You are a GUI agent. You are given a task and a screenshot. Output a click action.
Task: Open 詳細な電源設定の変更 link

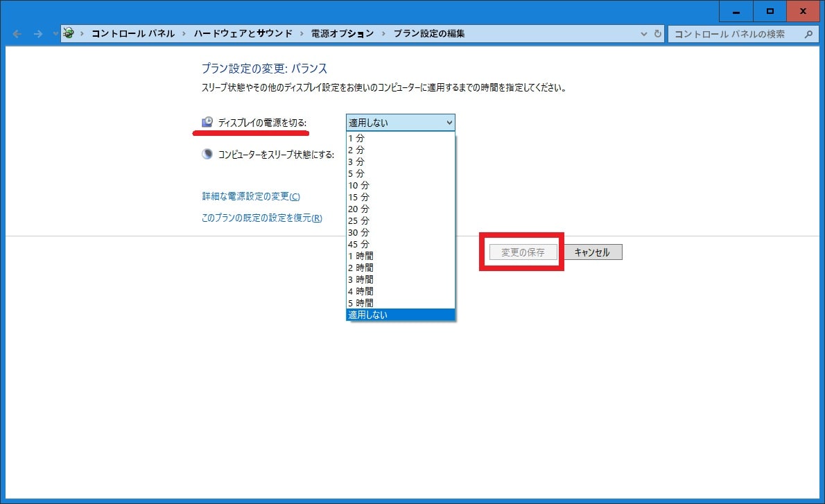[x=251, y=196]
